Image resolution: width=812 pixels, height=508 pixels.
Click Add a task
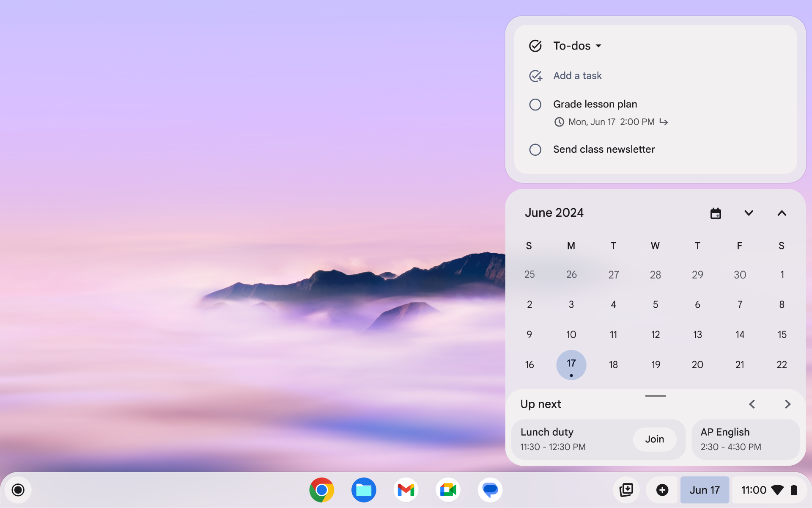[x=577, y=75]
